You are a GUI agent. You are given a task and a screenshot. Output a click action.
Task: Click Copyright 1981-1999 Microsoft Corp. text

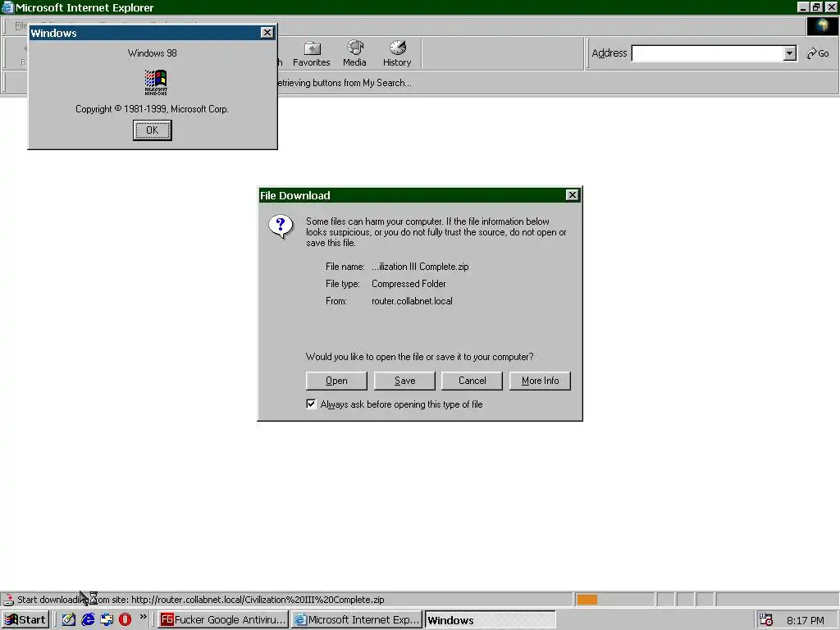point(152,109)
